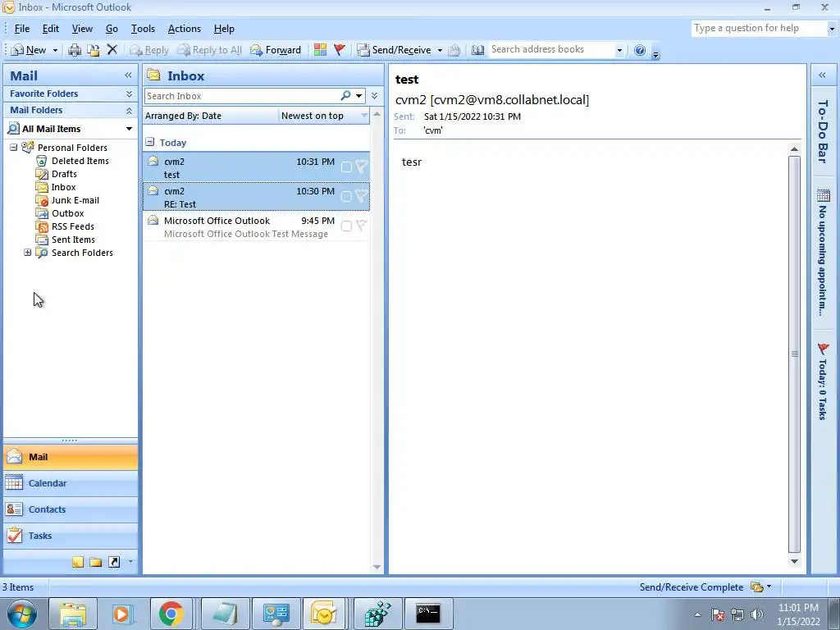Open the Go menu
Viewport: 840px width, 630px height.
pos(112,29)
